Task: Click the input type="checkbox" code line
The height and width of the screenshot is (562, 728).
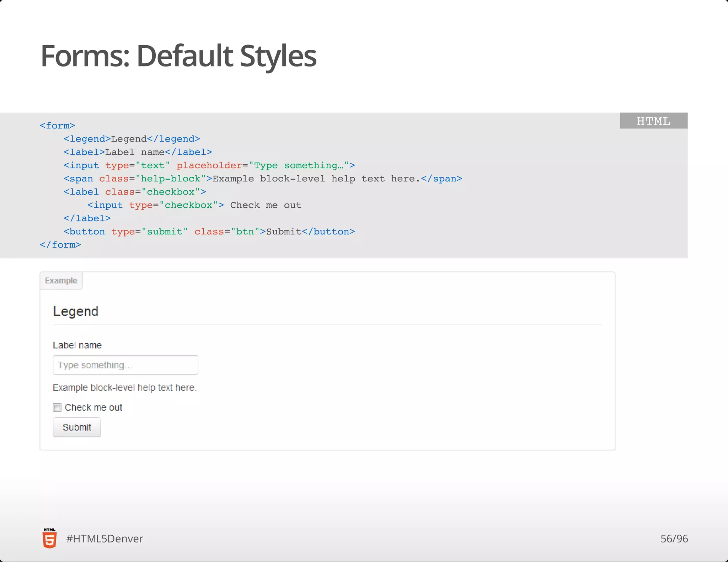Action: pyautogui.click(x=194, y=205)
